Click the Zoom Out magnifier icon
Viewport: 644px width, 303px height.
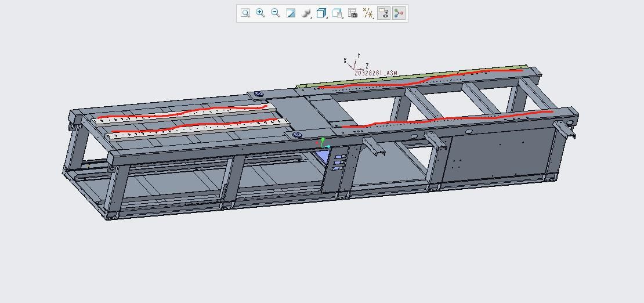pyautogui.click(x=276, y=13)
